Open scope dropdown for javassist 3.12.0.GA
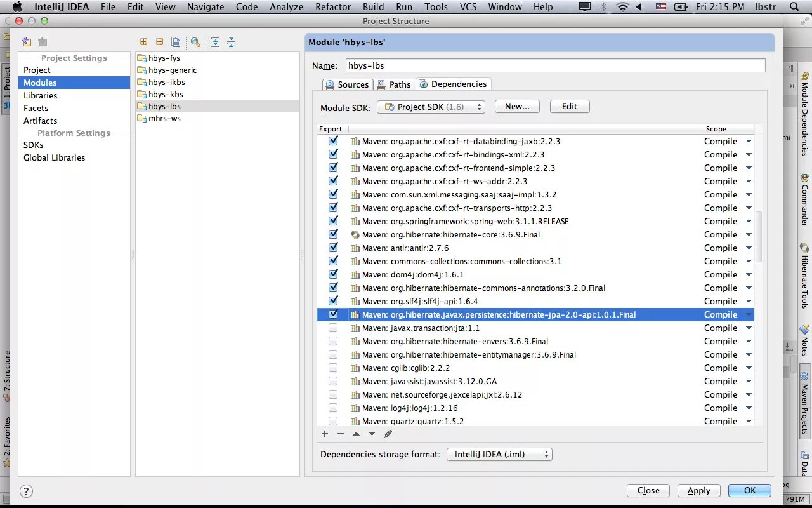Viewport: 812px width, 508px height. pos(749,382)
